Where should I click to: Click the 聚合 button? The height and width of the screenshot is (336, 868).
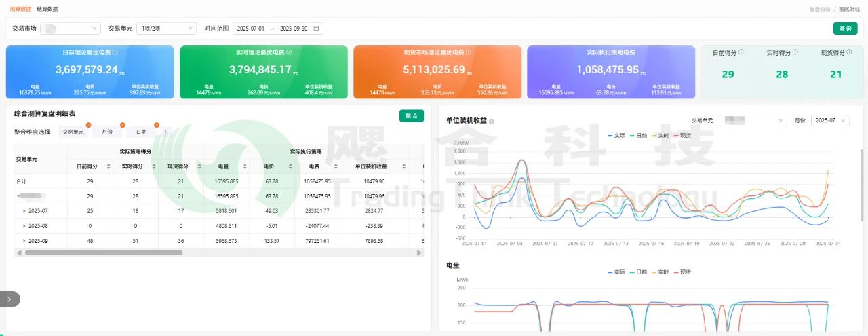pos(411,116)
